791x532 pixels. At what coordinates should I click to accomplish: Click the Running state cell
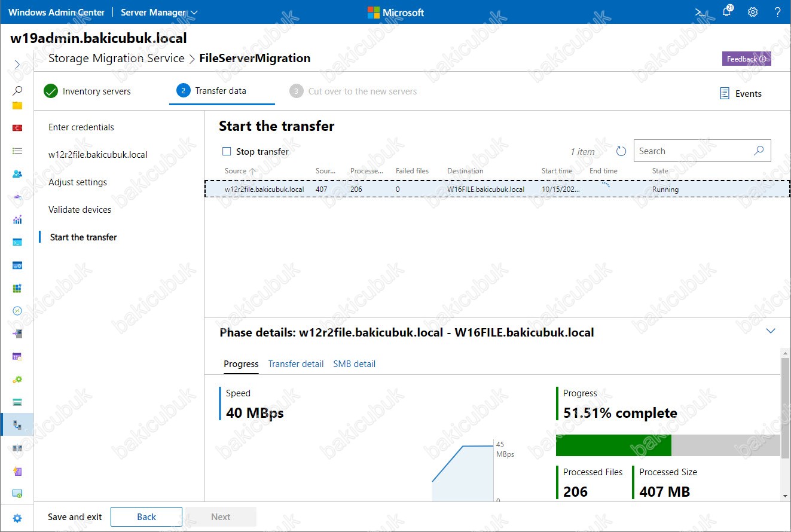click(665, 189)
